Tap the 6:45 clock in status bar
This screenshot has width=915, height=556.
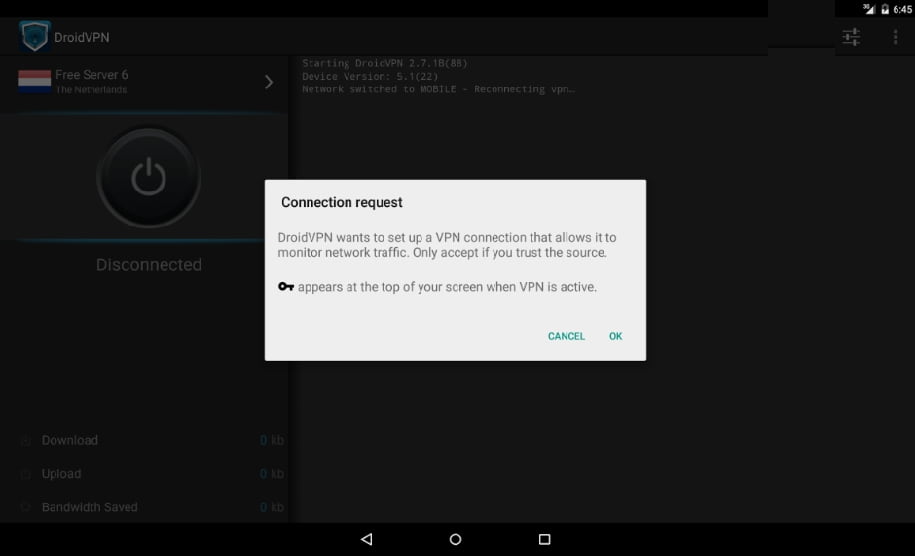[902, 9]
